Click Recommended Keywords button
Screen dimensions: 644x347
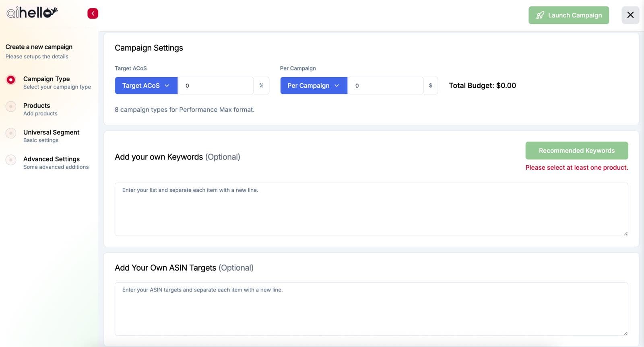tap(576, 150)
